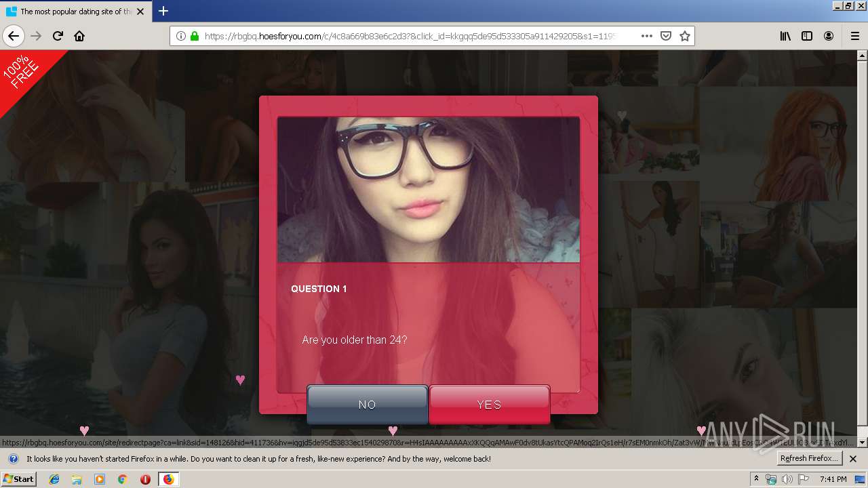The height and width of the screenshot is (488, 868).
Task: Click the green padlock security icon
Action: (195, 36)
